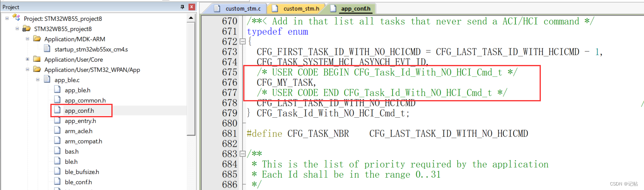The height and width of the screenshot is (190, 644).
Task: Click the file icon beside startup_stm32wb55xx_cm4.s
Action: pyautogui.click(x=47, y=49)
